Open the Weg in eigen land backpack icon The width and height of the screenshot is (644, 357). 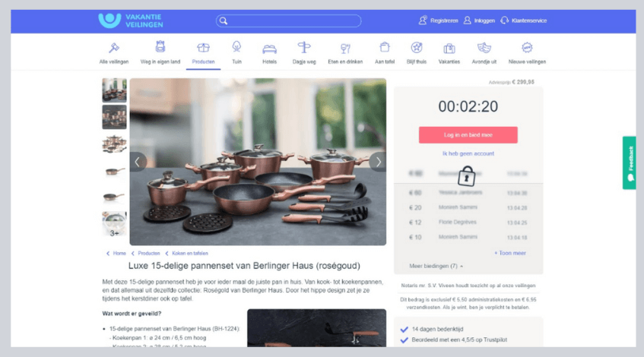click(x=160, y=47)
